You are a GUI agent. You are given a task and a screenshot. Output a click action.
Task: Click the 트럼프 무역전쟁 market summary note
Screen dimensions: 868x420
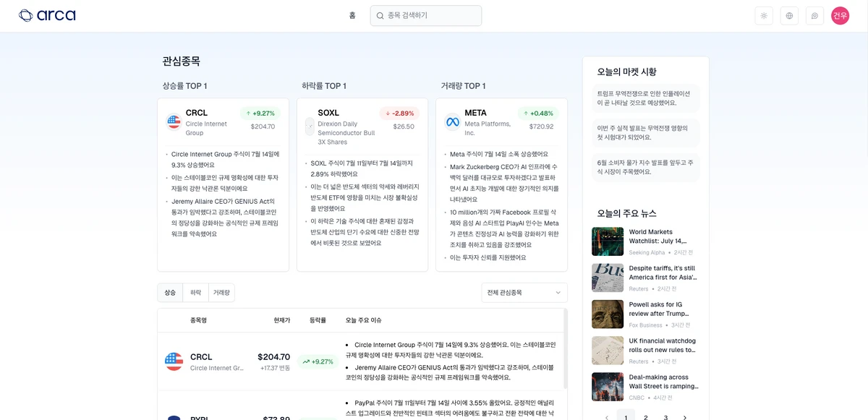[646, 98]
